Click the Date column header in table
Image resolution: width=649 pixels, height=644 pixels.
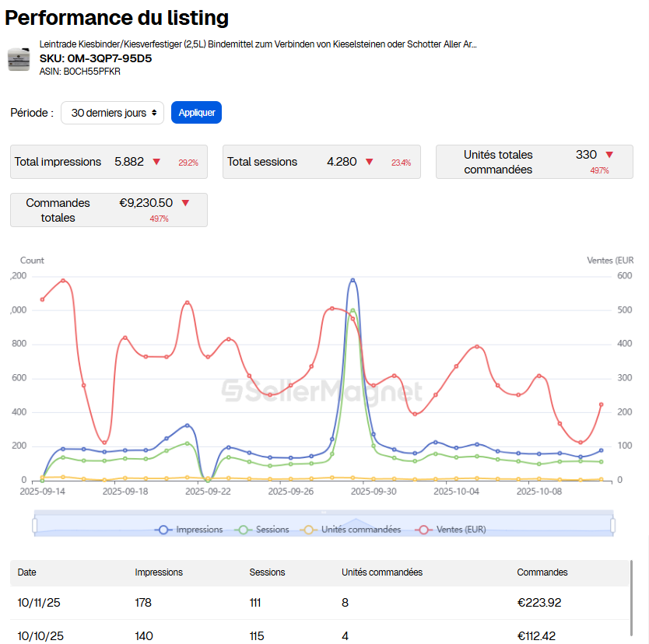27,572
